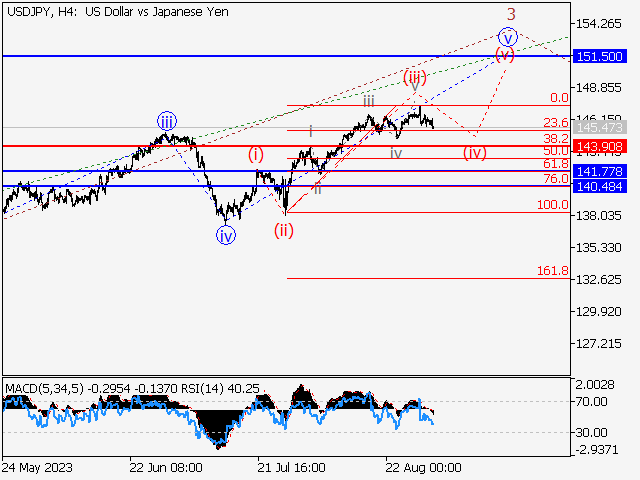Select the 141.778 blue price label
The image size is (640, 480).
point(600,171)
